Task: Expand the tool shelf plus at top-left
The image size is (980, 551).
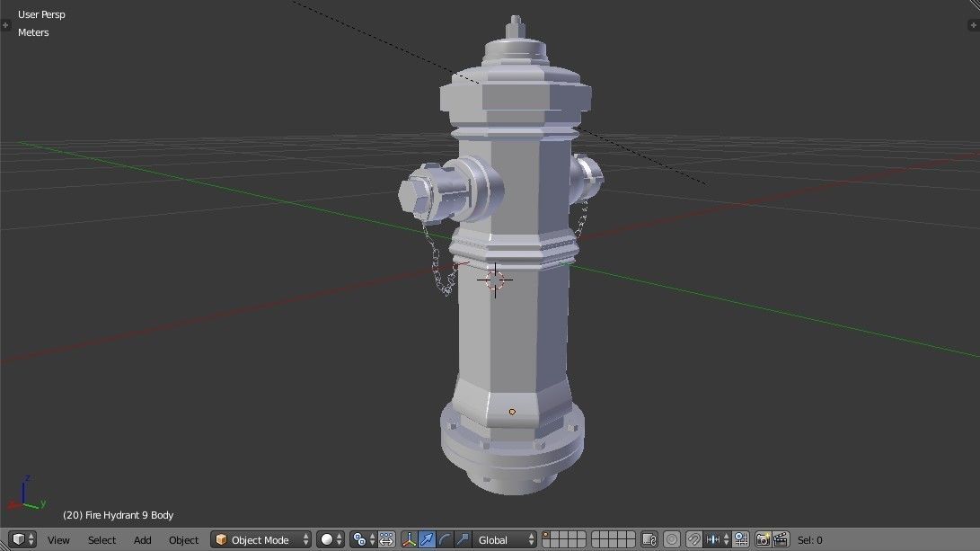Action: [5, 25]
